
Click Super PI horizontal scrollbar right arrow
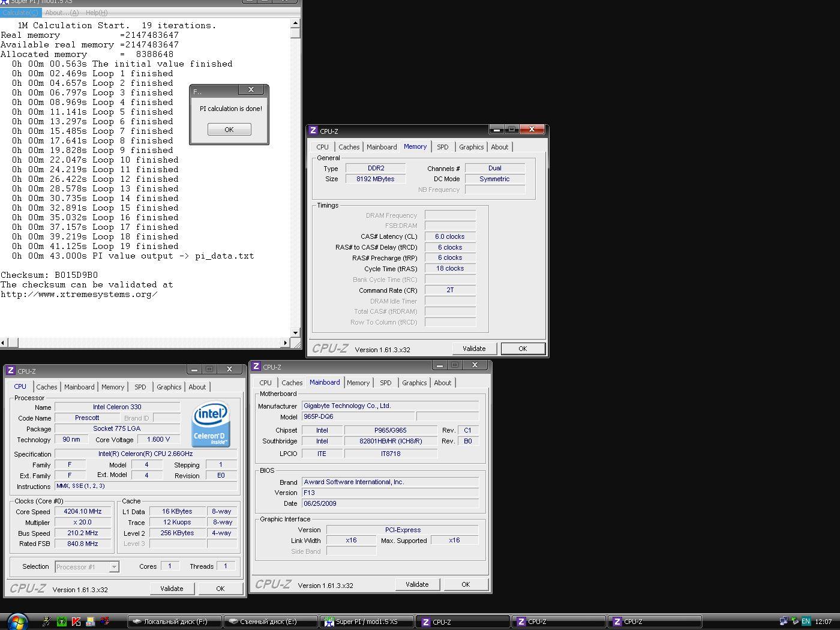[286, 343]
